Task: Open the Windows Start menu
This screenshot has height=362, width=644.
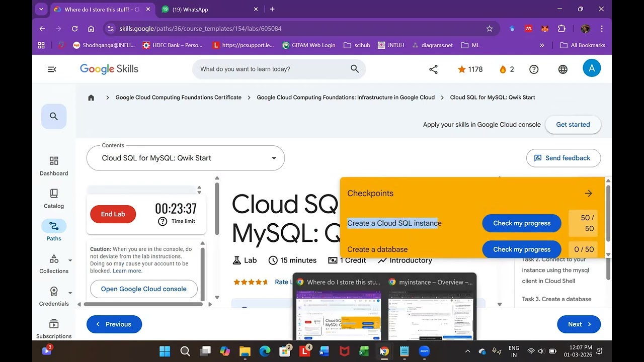Action: click(165, 351)
